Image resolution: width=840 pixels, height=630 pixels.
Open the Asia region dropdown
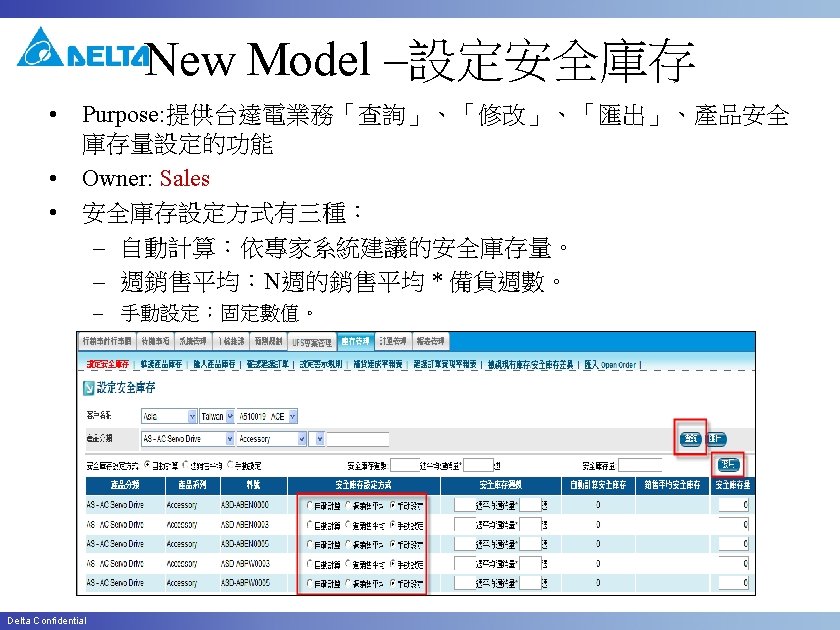(169, 416)
